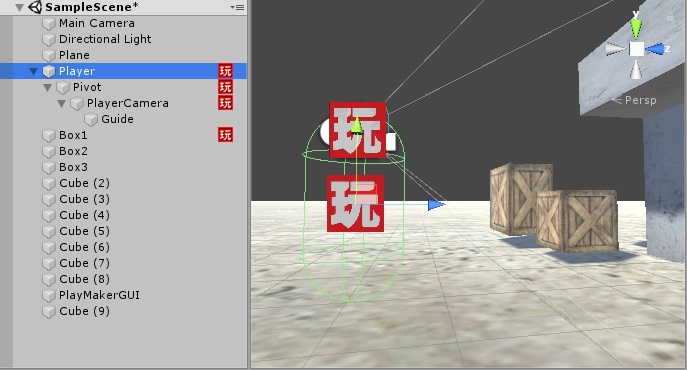
Task: Click the PlayMaker badge on Box1 row
Action: click(x=225, y=135)
